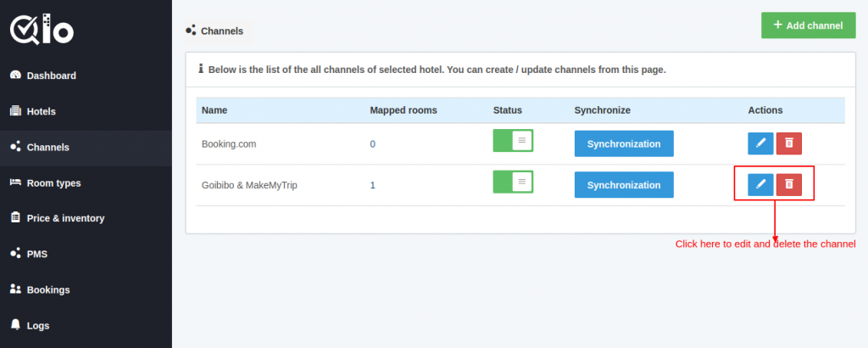Open the PMS sidebar menu item
The height and width of the screenshot is (348, 868).
36,254
